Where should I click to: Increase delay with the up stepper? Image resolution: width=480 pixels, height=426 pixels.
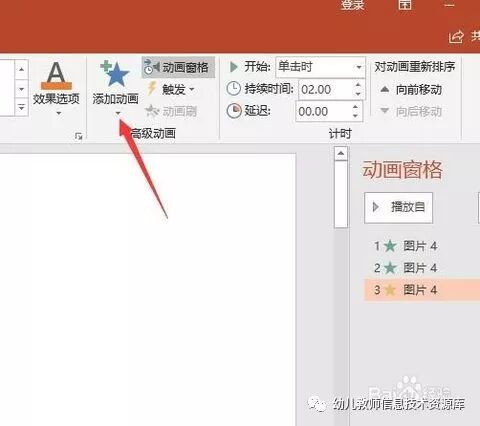point(356,107)
